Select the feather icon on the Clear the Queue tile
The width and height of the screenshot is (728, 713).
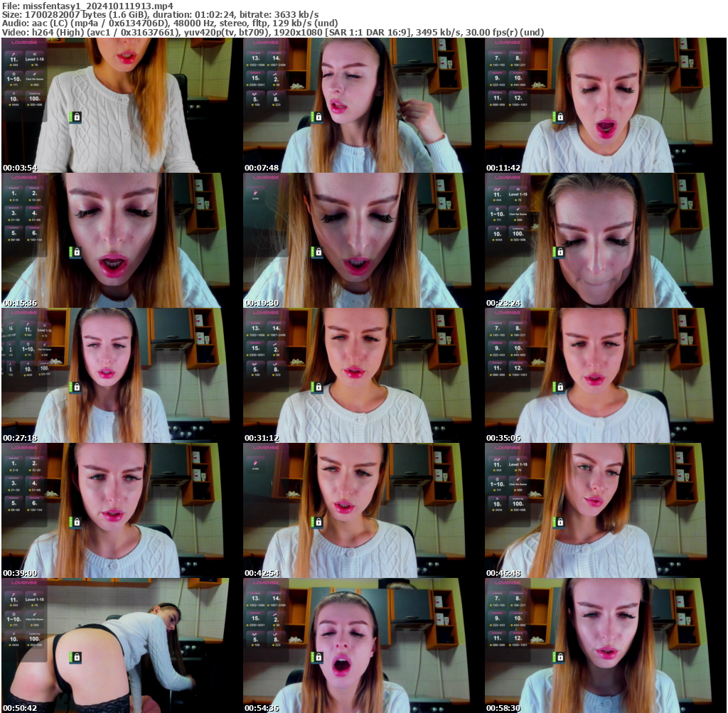(x=34, y=74)
